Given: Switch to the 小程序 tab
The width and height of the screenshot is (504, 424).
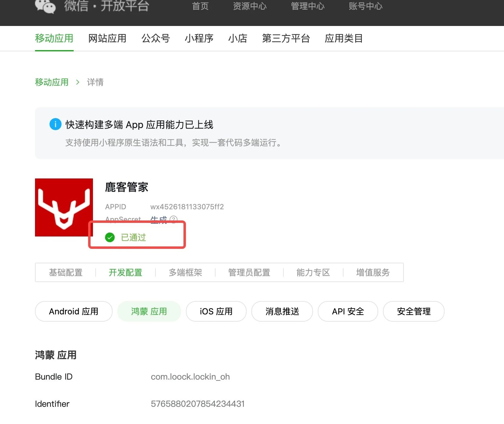Looking at the screenshot, I should pyautogui.click(x=199, y=38).
